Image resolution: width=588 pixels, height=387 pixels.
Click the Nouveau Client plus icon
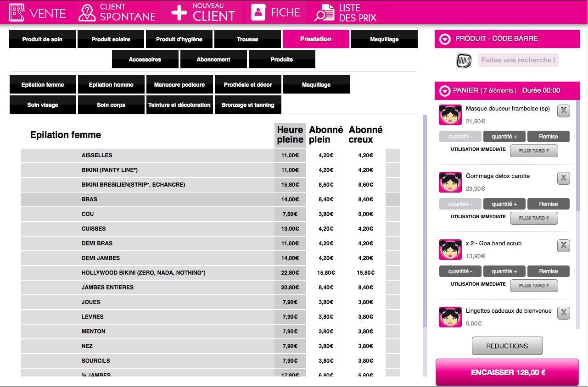[179, 13]
